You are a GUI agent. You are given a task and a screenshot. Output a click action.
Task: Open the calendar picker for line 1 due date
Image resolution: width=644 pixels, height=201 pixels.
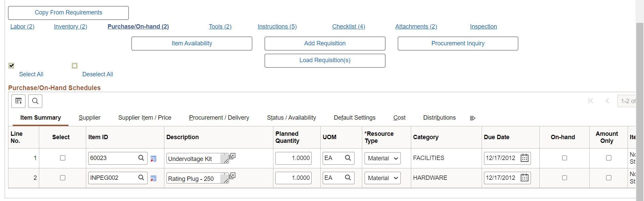coord(525,158)
